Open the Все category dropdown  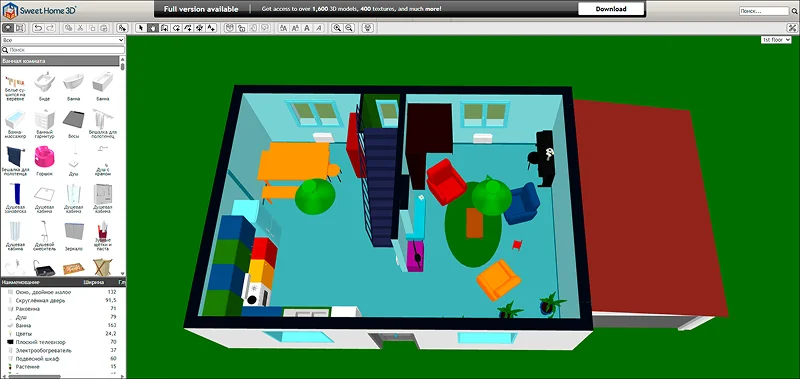point(63,40)
